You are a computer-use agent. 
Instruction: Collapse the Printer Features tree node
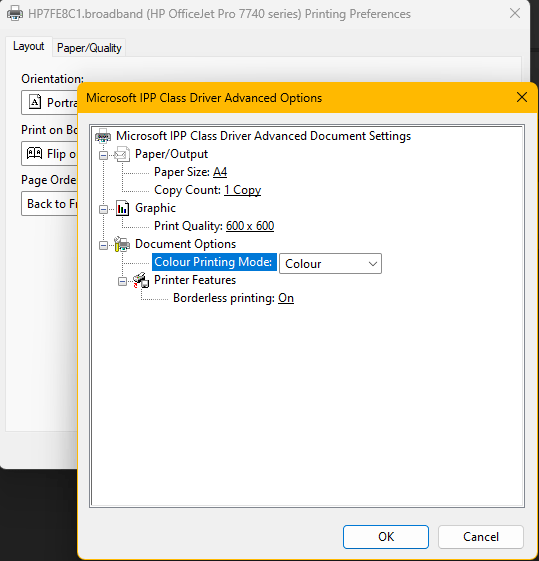122,282
